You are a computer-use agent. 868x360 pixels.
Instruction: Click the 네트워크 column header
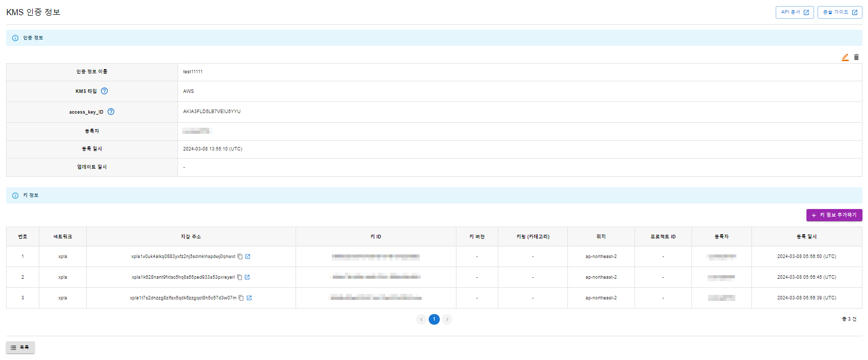coord(63,237)
